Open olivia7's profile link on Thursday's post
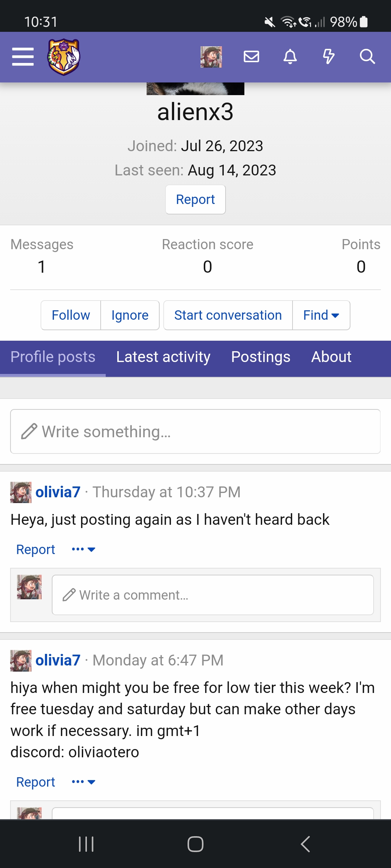This screenshot has width=391, height=868. [x=58, y=492]
